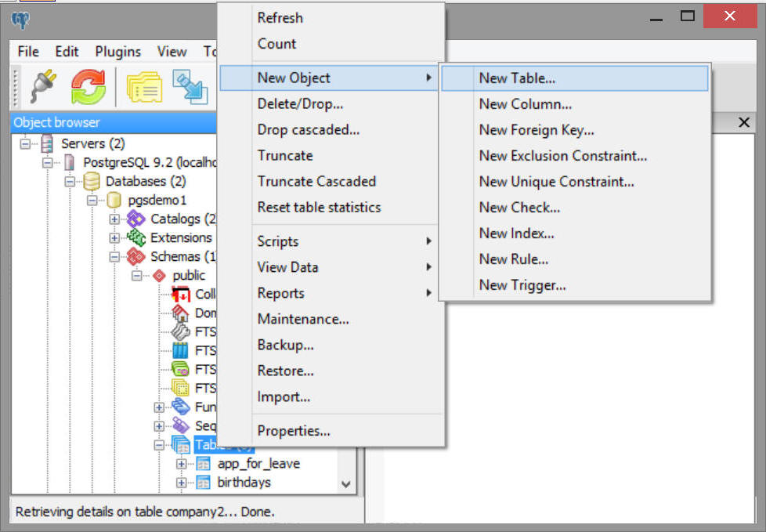Close the right pane with X button
Viewport: 766px width, 532px height.
click(x=744, y=123)
